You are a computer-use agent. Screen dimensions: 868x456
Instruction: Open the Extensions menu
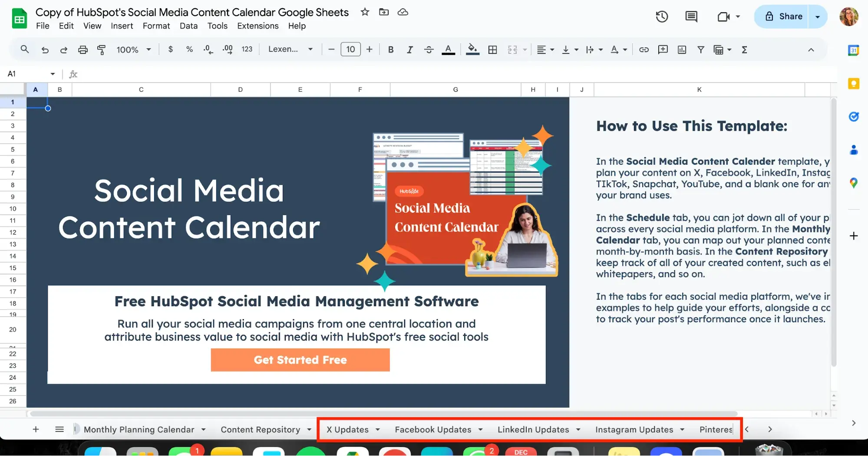pos(257,26)
